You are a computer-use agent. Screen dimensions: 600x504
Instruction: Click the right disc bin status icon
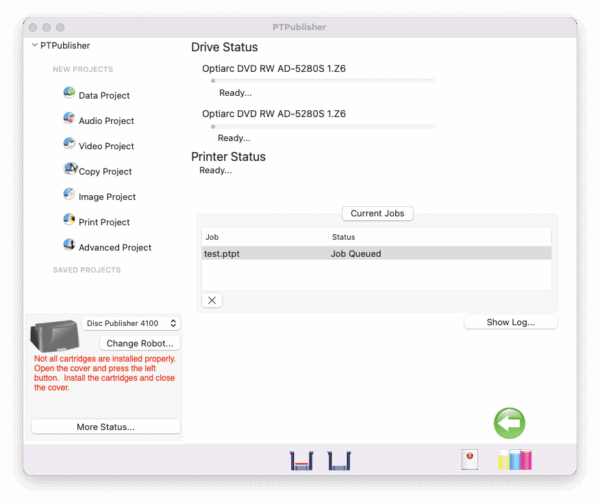(x=341, y=461)
